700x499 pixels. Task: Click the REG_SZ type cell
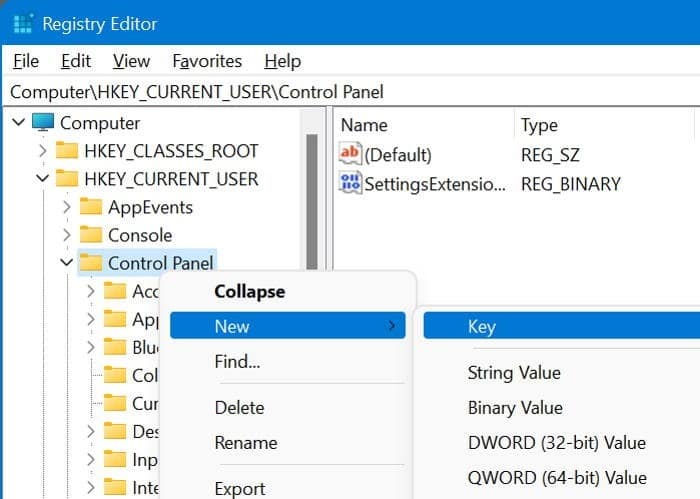[x=550, y=155]
